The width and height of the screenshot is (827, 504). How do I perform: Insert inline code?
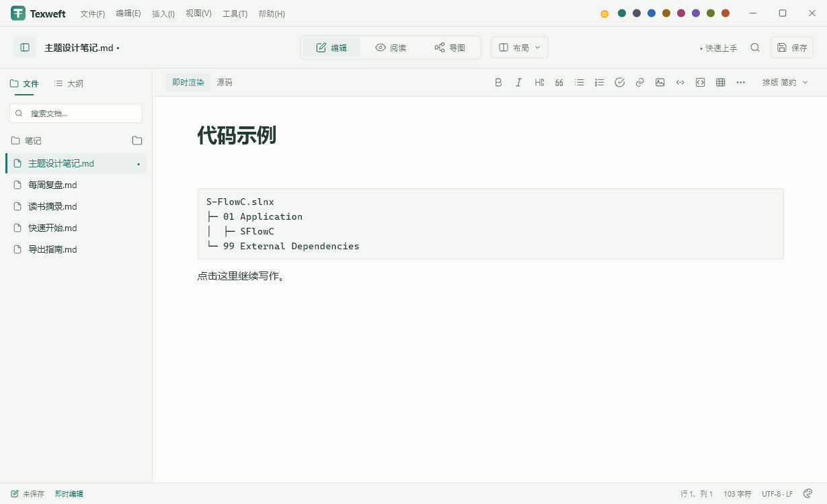pyautogui.click(x=680, y=83)
